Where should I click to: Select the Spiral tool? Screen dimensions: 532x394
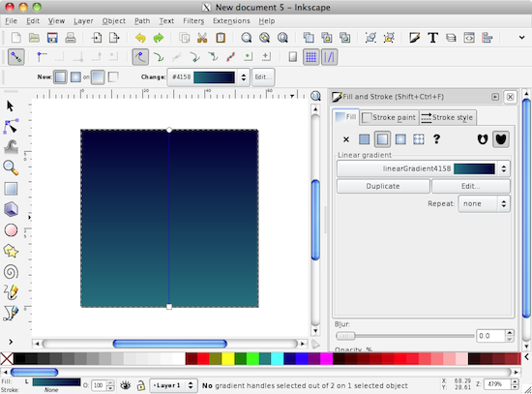point(11,272)
